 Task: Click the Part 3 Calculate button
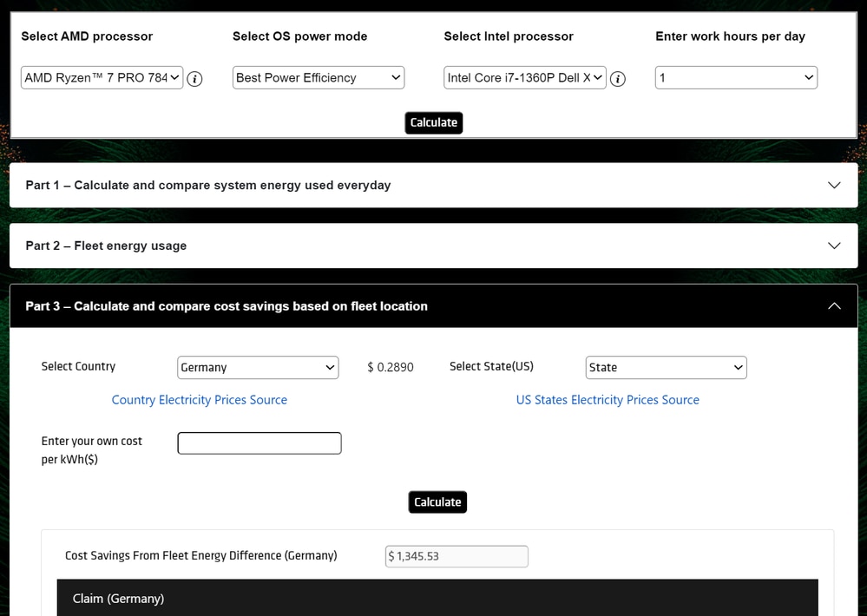coord(437,502)
